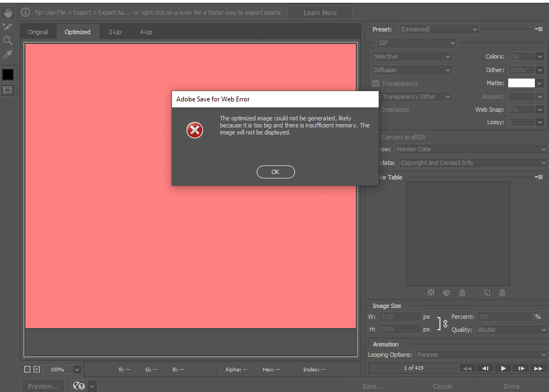Click the image Height field
This screenshot has height=392, width=549.
point(400,329)
